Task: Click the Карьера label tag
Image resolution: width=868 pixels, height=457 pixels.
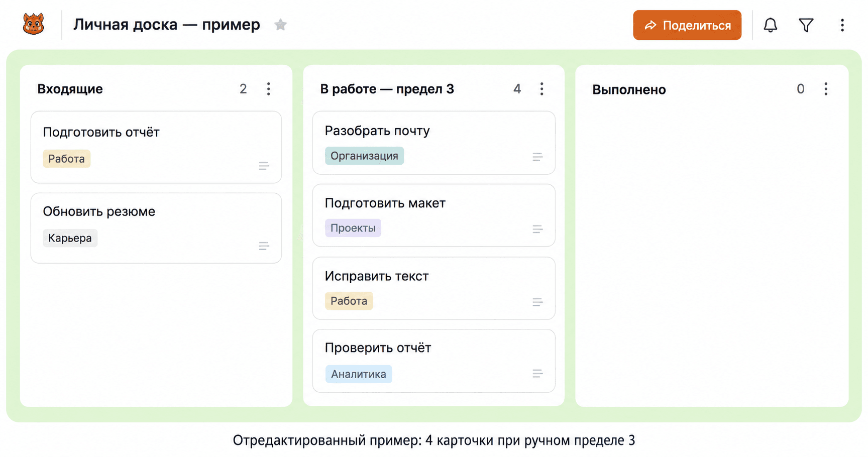Action: tap(70, 238)
